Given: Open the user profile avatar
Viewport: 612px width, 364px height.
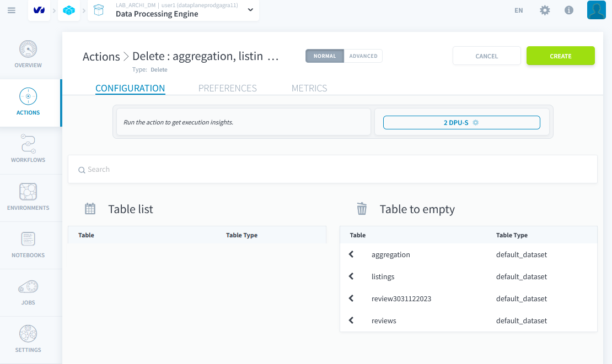Looking at the screenshot, I should (596, 10).
